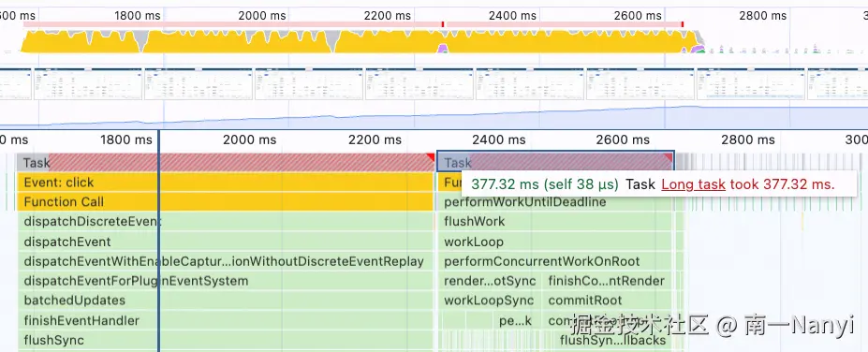Select the performConcurrentWorkOnRoot bar

[555, 261]
